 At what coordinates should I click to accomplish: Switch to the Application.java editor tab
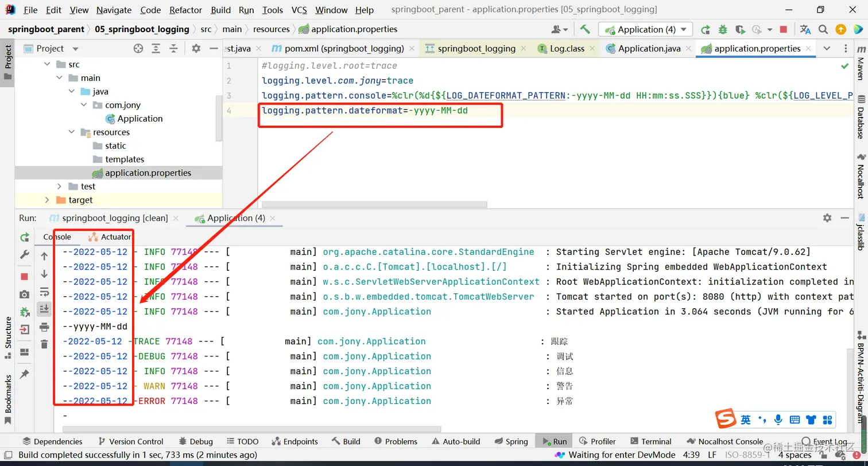[x=648, y=49]
